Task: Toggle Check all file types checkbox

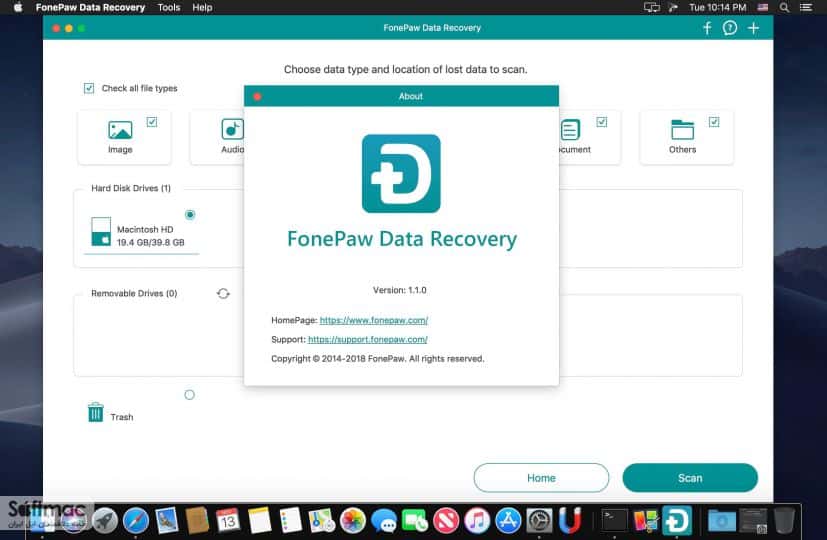Action: coord(89,88)
